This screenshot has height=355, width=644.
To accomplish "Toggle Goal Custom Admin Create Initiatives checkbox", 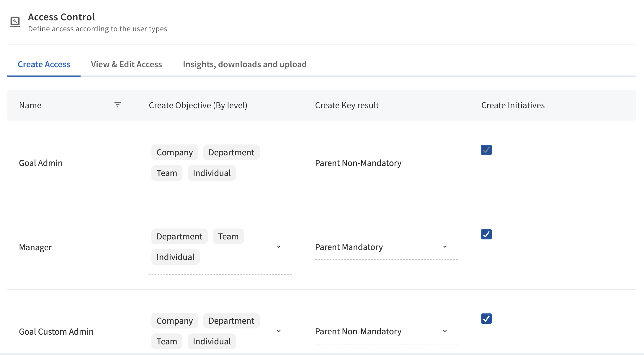I will pos(486,319).
